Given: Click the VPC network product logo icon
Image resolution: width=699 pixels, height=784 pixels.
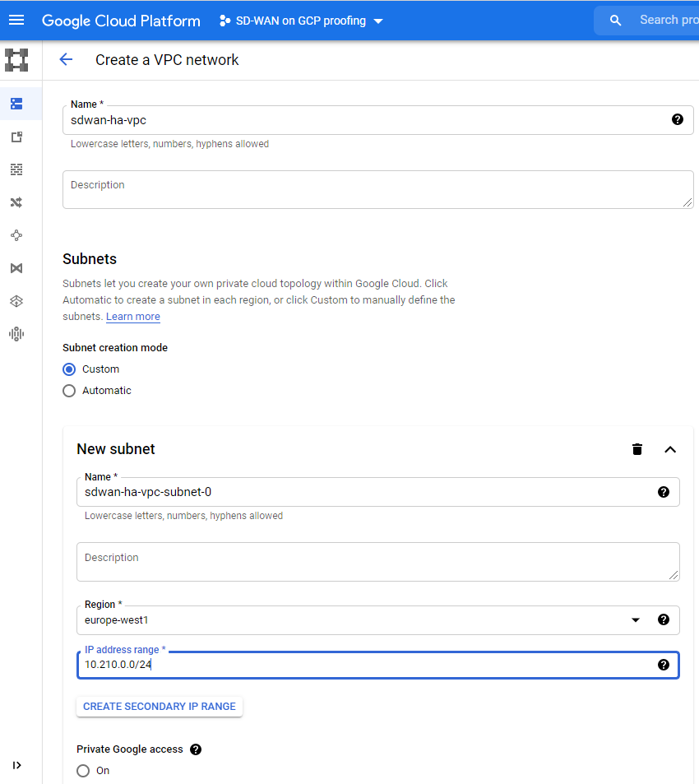Looking at the screenshot, I should [16, 60].
